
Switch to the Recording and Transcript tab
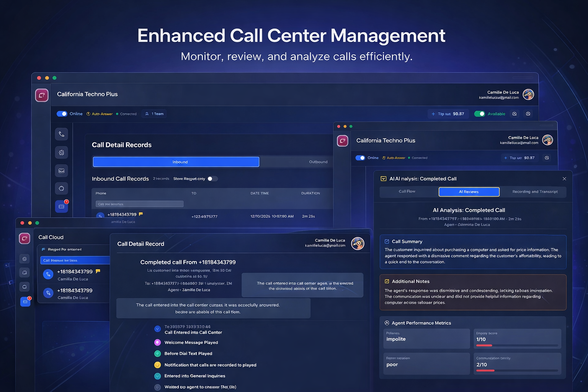tap(535, 192)
